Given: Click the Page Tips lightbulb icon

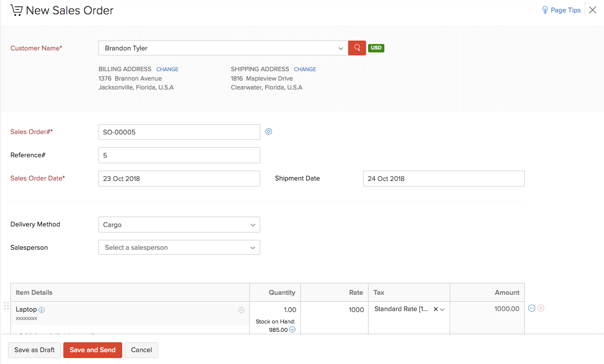Looking at the screenshot, I should click(x=545, y=10).
